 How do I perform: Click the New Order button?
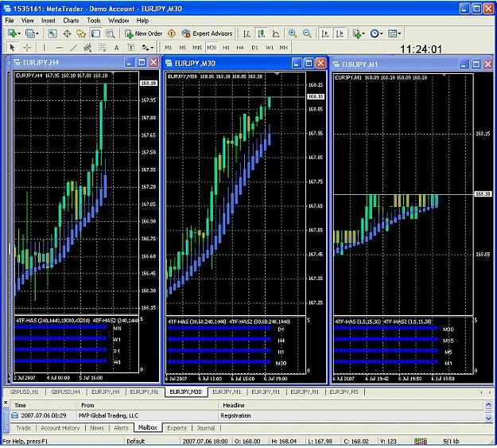(143, 33)
